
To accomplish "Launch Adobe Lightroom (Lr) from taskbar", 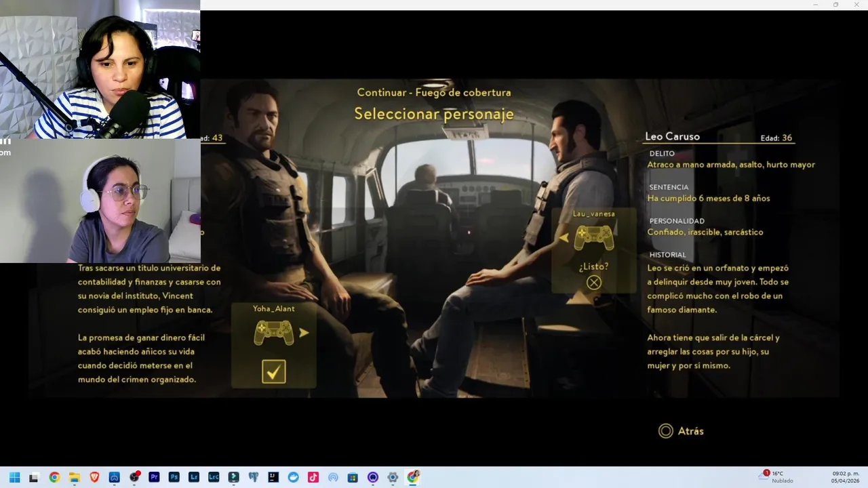I will pos(194,477).
